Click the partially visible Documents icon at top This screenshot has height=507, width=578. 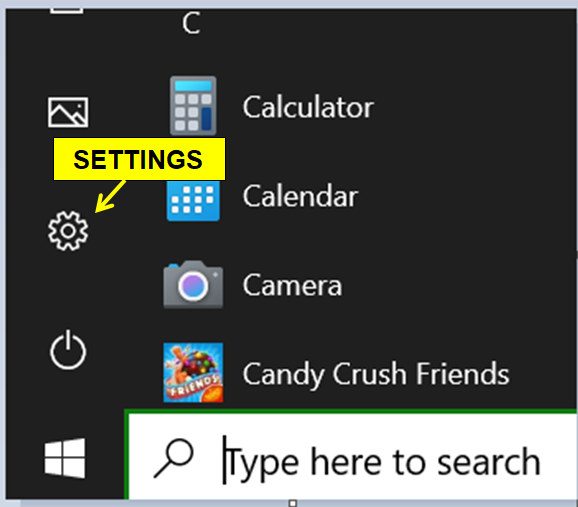pos(67,11)
